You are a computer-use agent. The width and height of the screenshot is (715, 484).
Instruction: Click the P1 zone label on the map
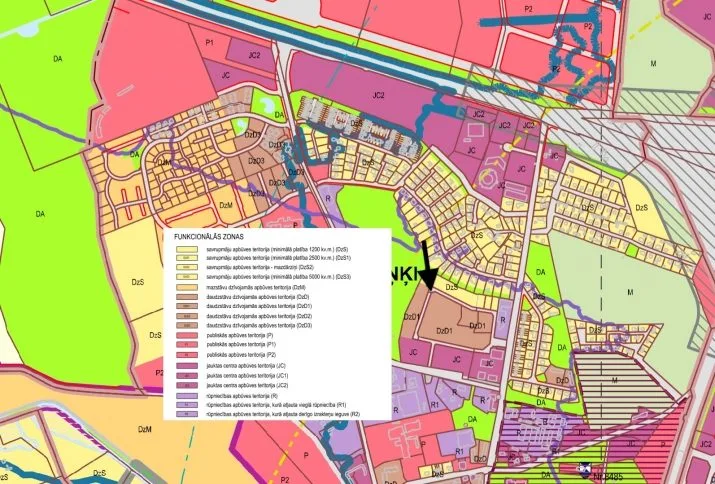click(x=209, y=43)
